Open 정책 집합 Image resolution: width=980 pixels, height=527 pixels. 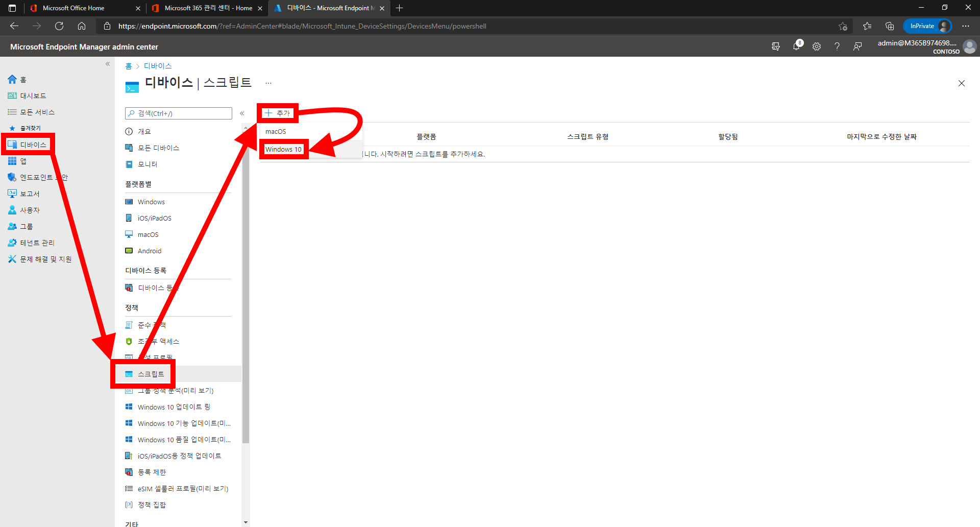[x=145, y=505]
